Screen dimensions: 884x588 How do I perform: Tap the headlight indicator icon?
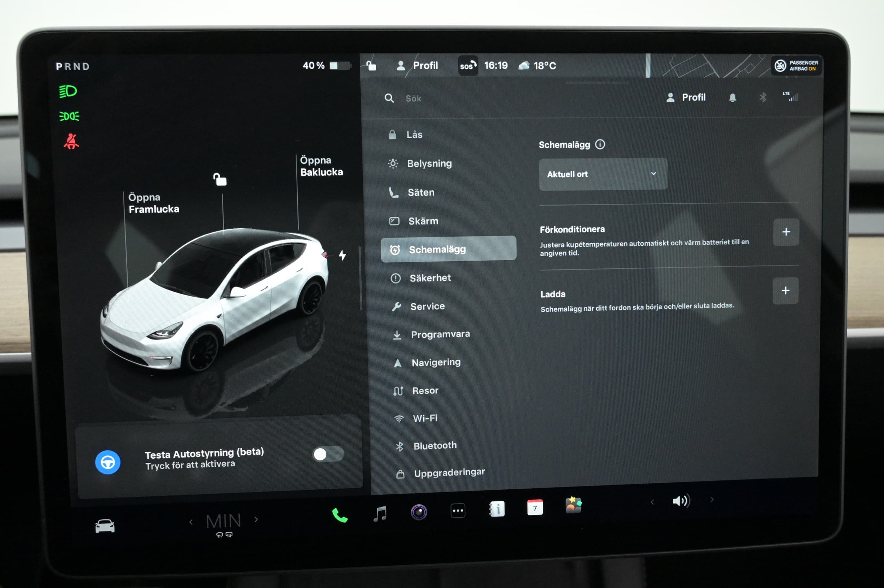coord(68,91)
